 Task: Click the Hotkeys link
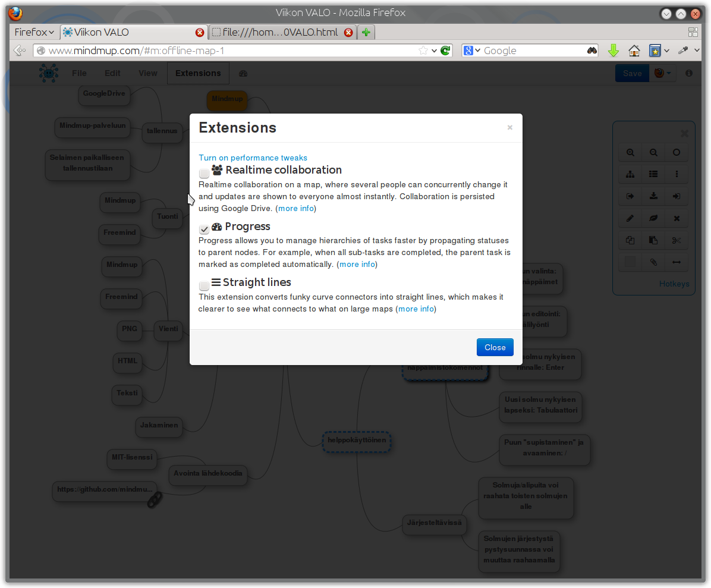tap(674, 284)
